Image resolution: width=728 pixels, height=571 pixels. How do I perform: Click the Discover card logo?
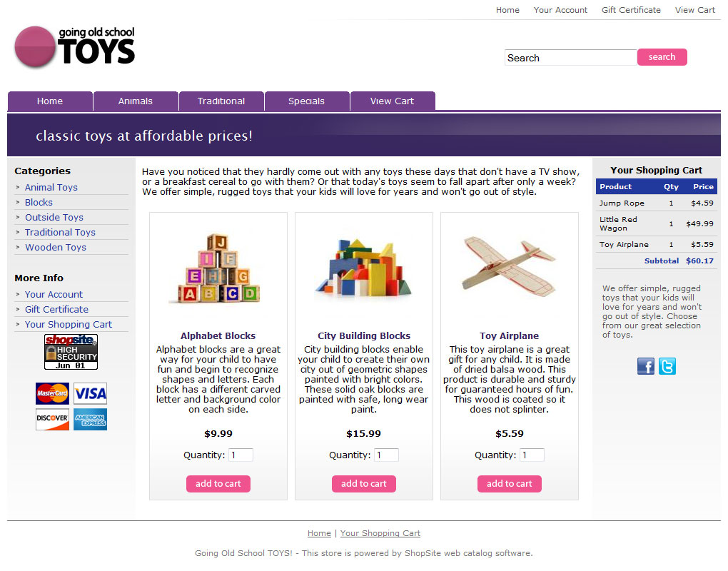click(x=53, y=419)
